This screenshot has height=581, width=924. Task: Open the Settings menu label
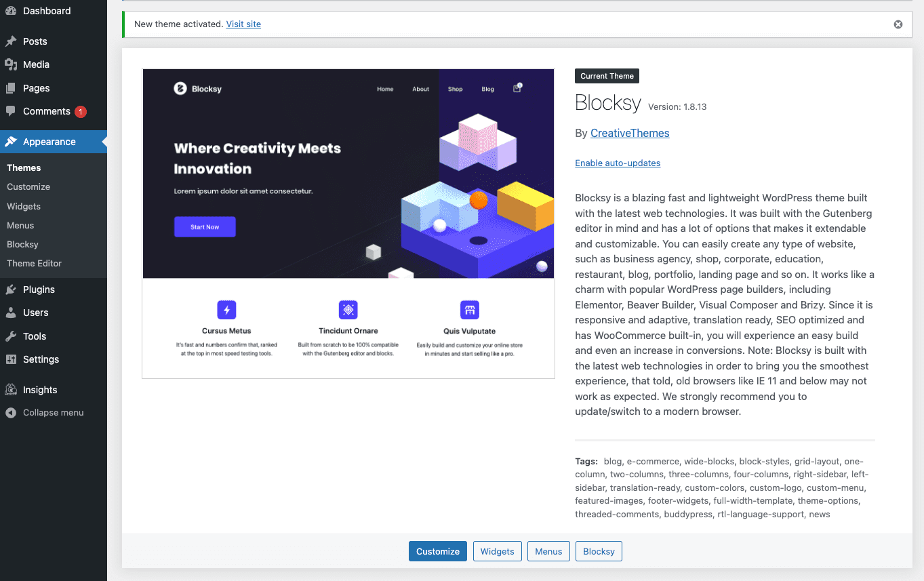[x=41, y=359]
